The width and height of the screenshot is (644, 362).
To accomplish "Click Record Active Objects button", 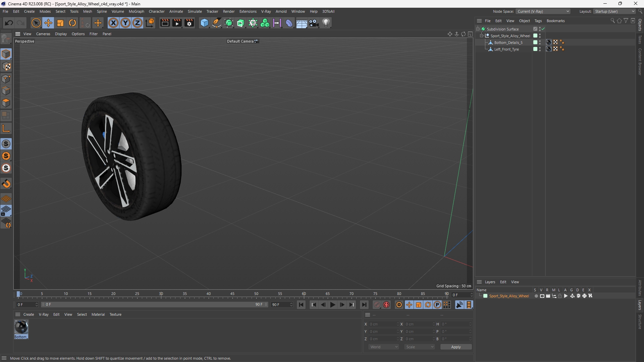I will click(377, 305).
